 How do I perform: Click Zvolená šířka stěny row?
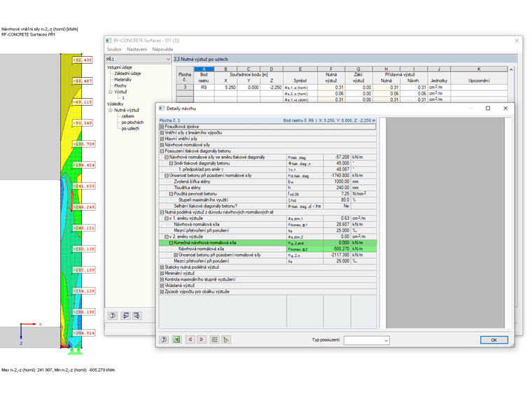pos(267,181)
